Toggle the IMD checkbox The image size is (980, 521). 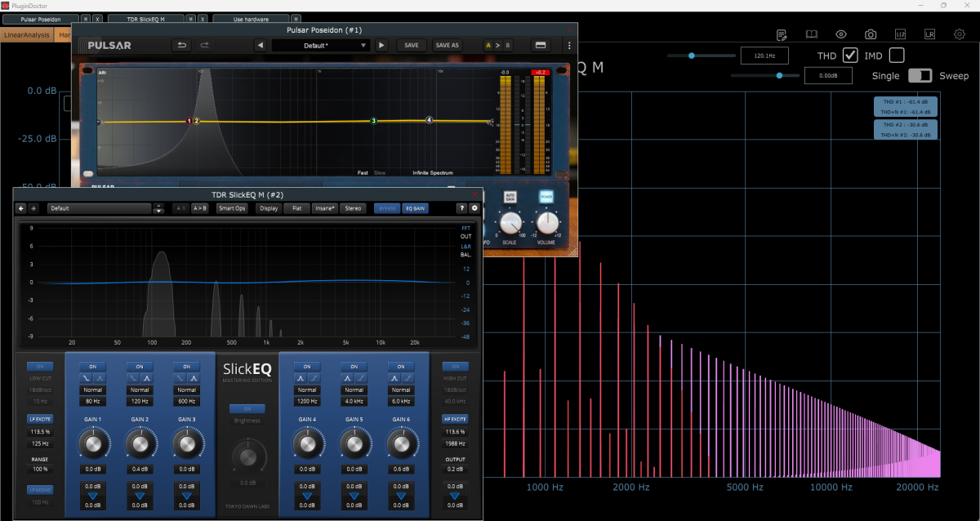point(897,55)
